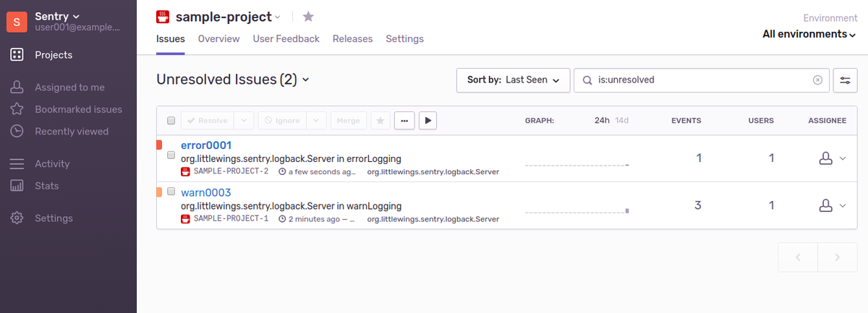Click the Resolve button
The image size is (868, 313).
tap(208, 121)
